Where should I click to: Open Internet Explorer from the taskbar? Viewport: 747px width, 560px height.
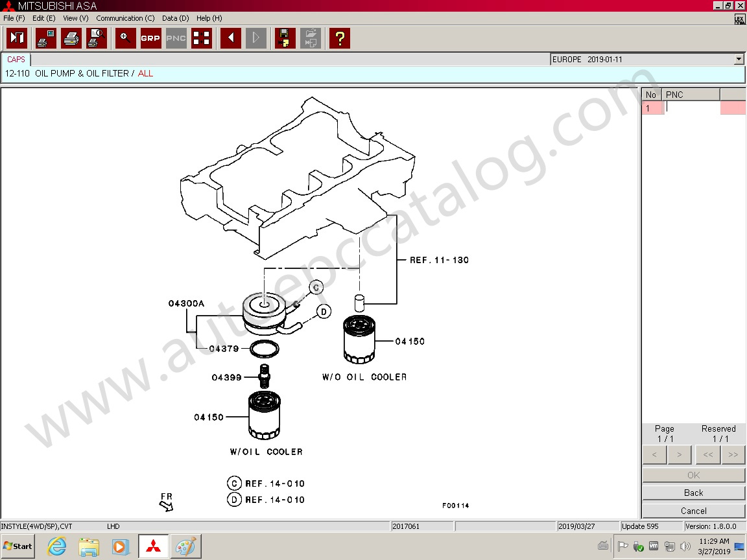(56, 546)
